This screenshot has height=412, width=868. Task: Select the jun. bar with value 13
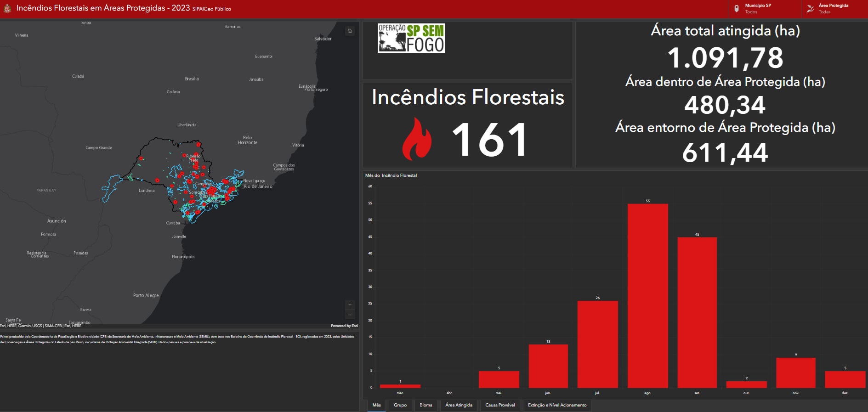click(x=548, y=366)
